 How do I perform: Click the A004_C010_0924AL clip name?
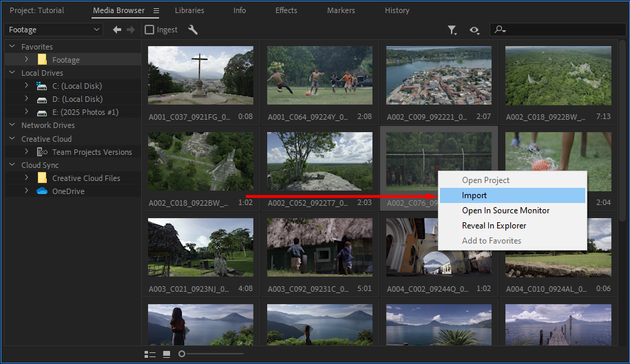[x=547, y=289]
